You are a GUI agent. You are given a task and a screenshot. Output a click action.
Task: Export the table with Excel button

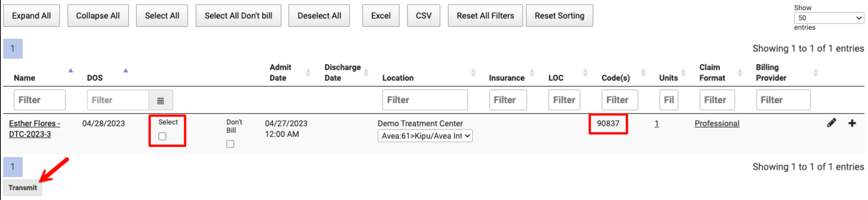point(381,16)
